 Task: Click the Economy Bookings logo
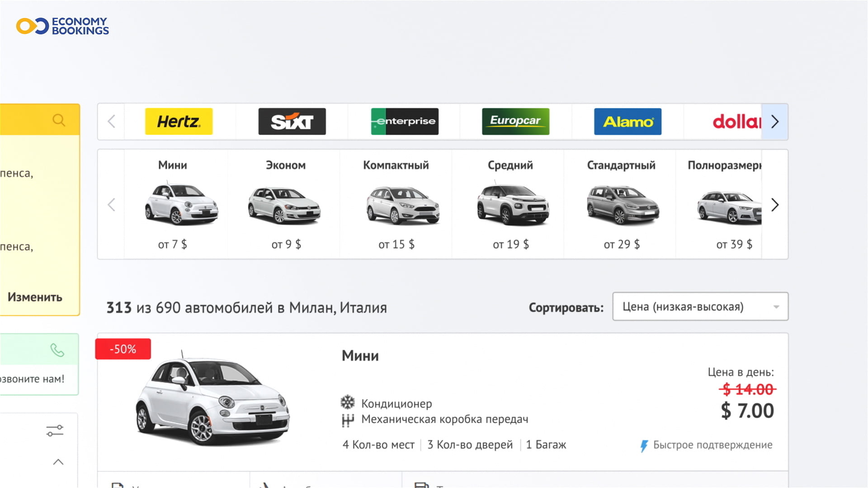pyautogui.click(x=62, y=26)
